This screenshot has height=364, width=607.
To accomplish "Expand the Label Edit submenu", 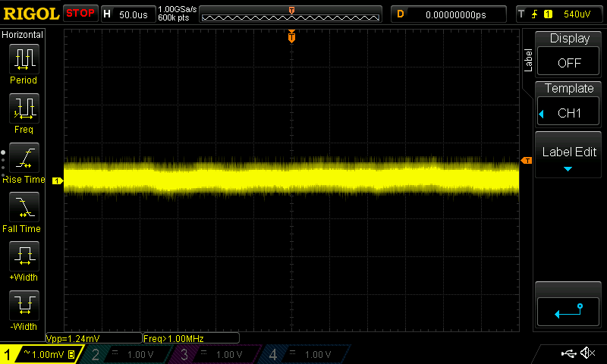I will (568, 155).
